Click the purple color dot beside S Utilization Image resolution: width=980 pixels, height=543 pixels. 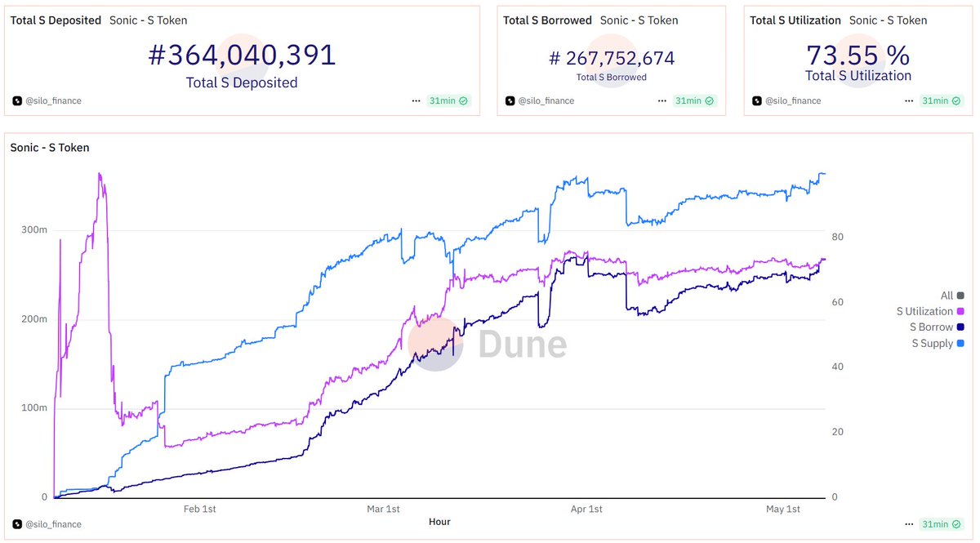960,311
